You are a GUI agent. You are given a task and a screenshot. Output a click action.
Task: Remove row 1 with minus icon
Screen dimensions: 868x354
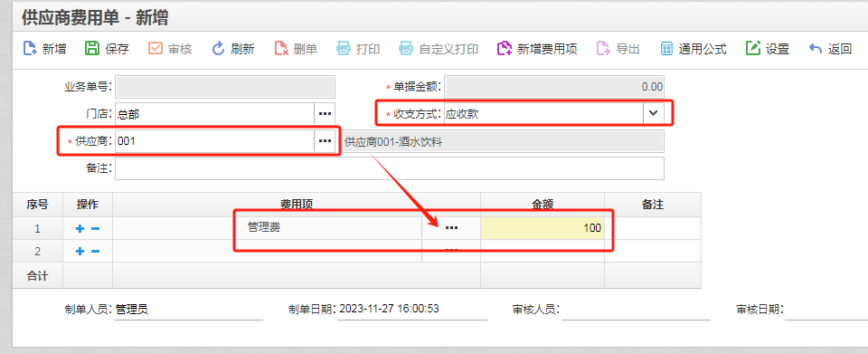click(95, 228)
